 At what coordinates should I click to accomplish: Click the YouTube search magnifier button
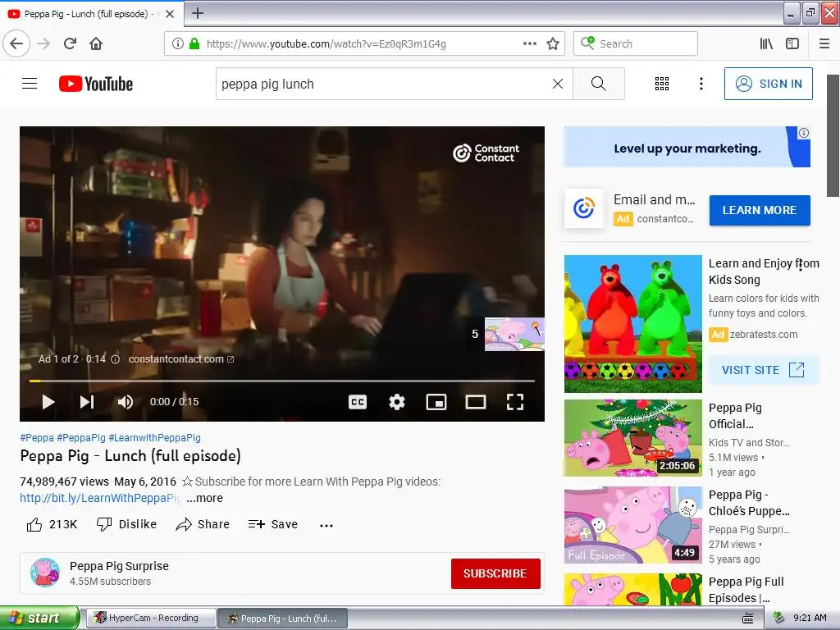point(598,84)
